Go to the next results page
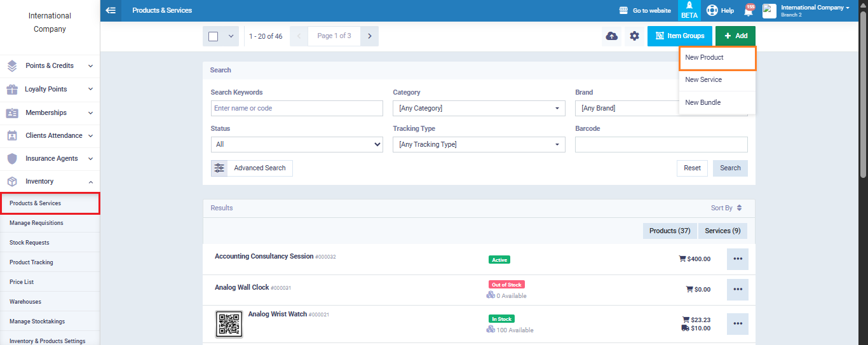This screenshot has height=345, width=868. [369, 36]
